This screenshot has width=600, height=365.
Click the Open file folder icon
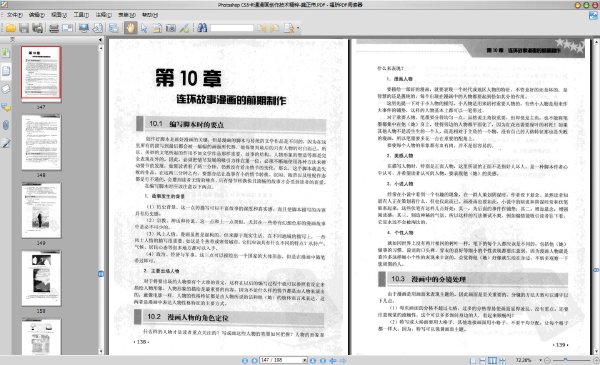click(x=10, y=28)
